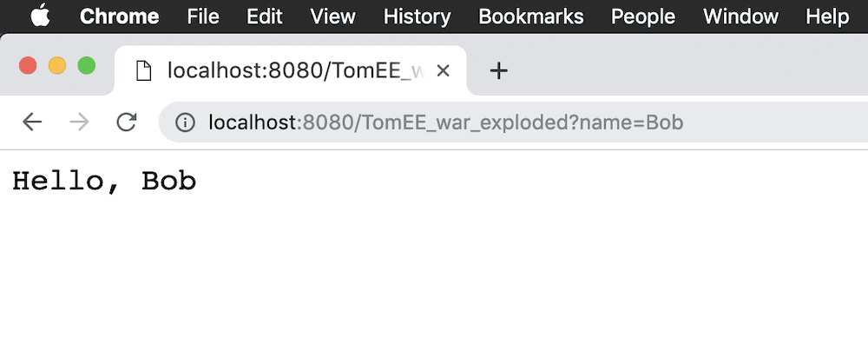Open a new tab with plus button
Screen dimensions: 868x344
(x=499, y=70)
